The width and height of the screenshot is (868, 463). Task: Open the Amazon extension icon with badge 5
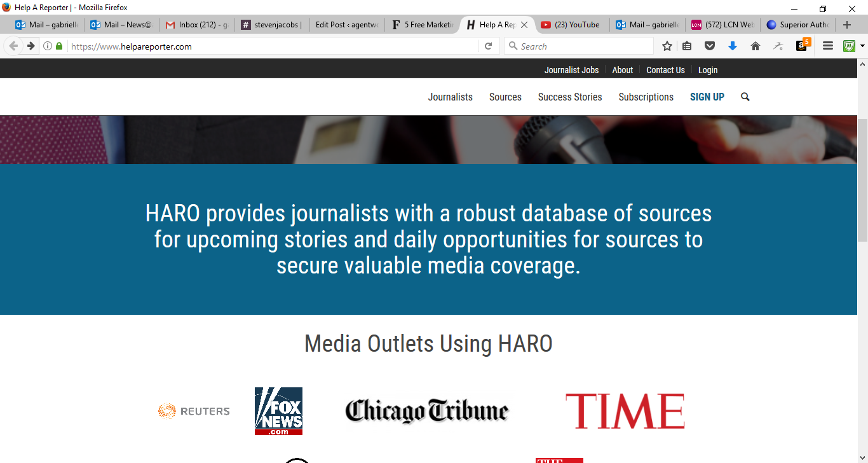803,45
